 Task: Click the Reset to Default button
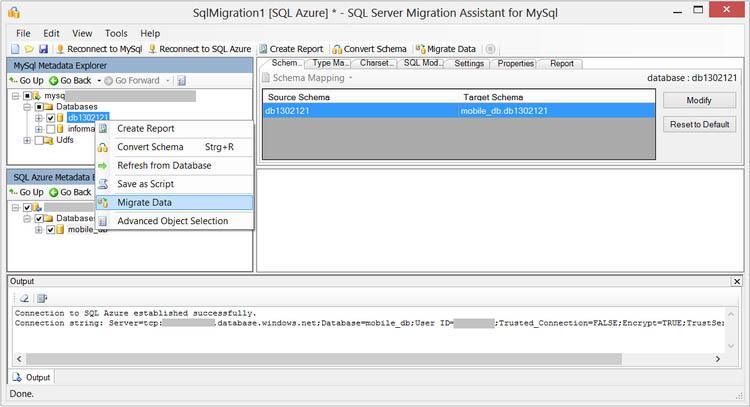[699, 124]
